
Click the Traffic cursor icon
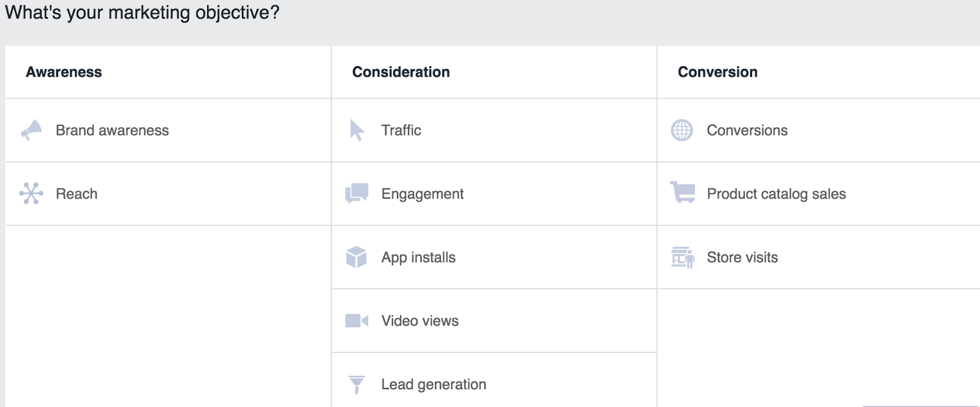pos(357,130)
